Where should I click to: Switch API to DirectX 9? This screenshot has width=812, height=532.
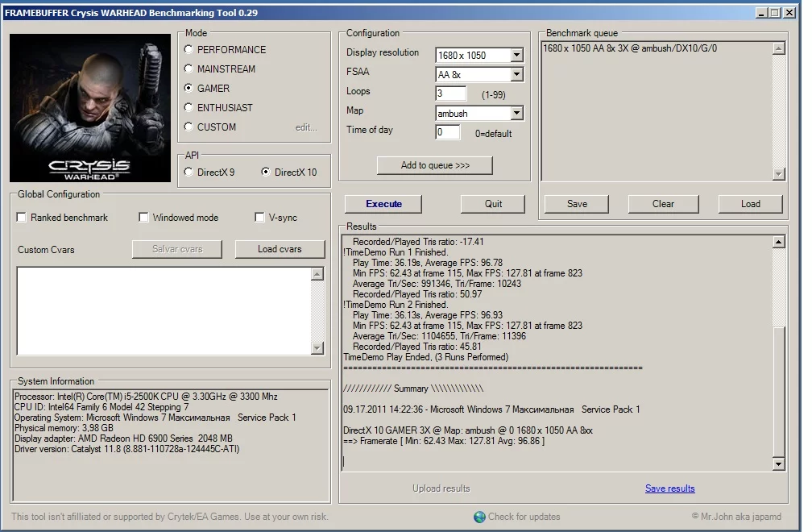point(188,172)
